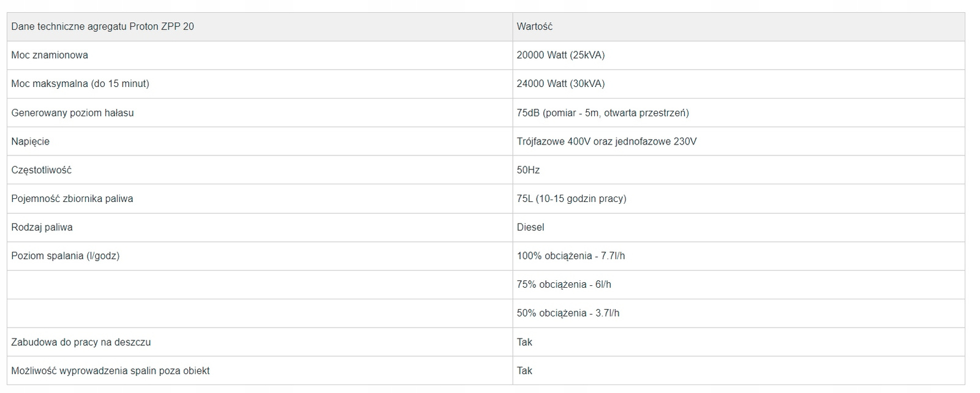Click the '75dB (pomiar - 5m, otwarta przestrzeń)' value
This screenshot has height=393, width=980.
pos(603,113)
